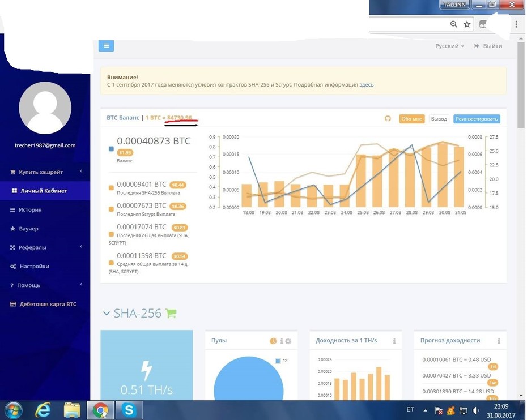
Task: Click the volume speaker tray icon
Action: click(x=475, y=410)
